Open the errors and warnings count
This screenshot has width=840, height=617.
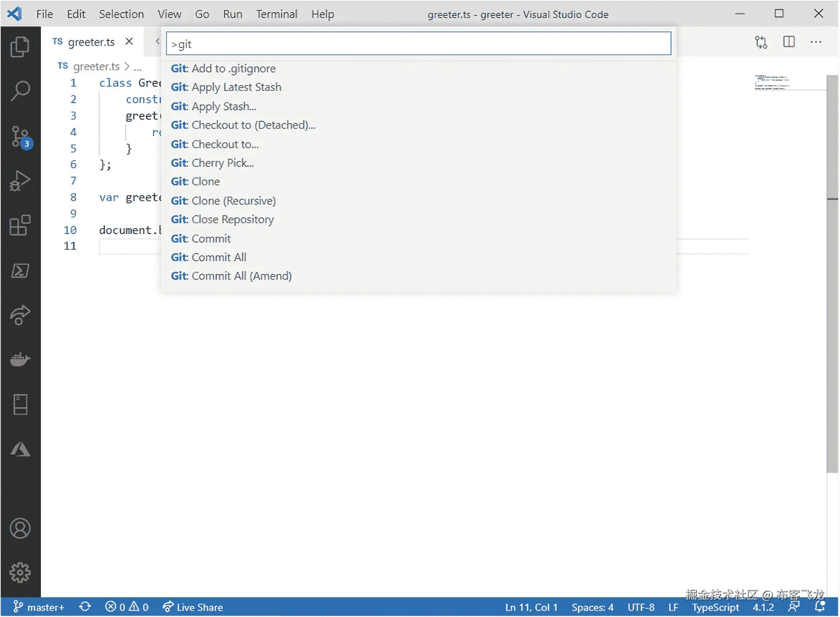(127, 607)
